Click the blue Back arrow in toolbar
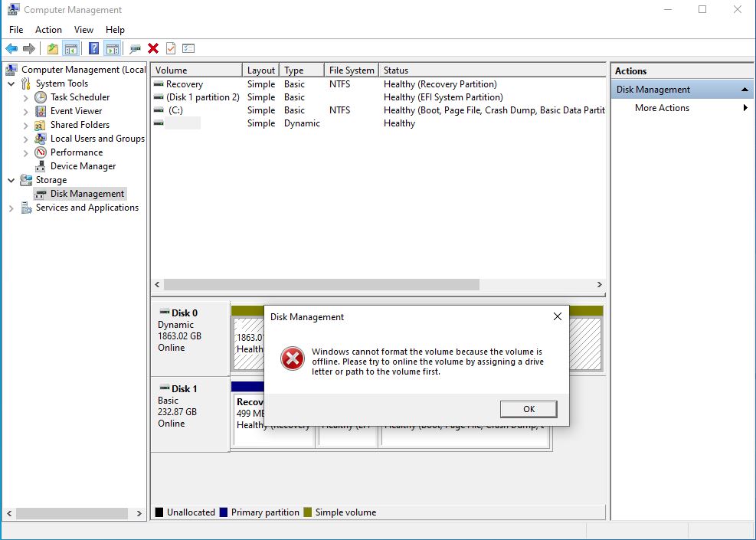 (11, 48)
